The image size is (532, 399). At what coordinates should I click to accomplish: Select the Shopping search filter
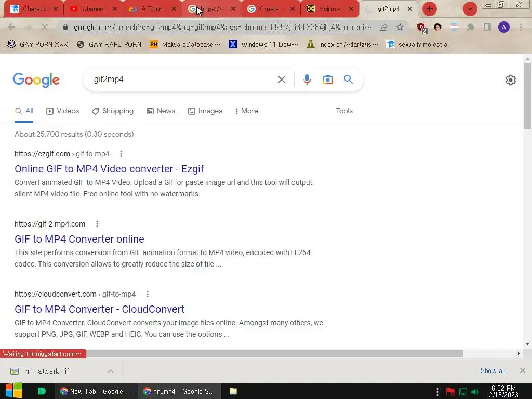(x=113, y=111)
